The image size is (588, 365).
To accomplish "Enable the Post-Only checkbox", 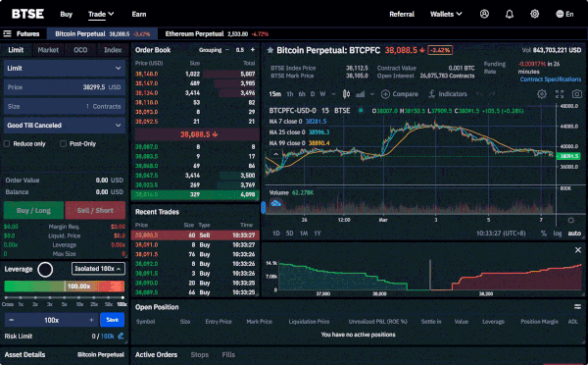I will [x=63, y=144].
